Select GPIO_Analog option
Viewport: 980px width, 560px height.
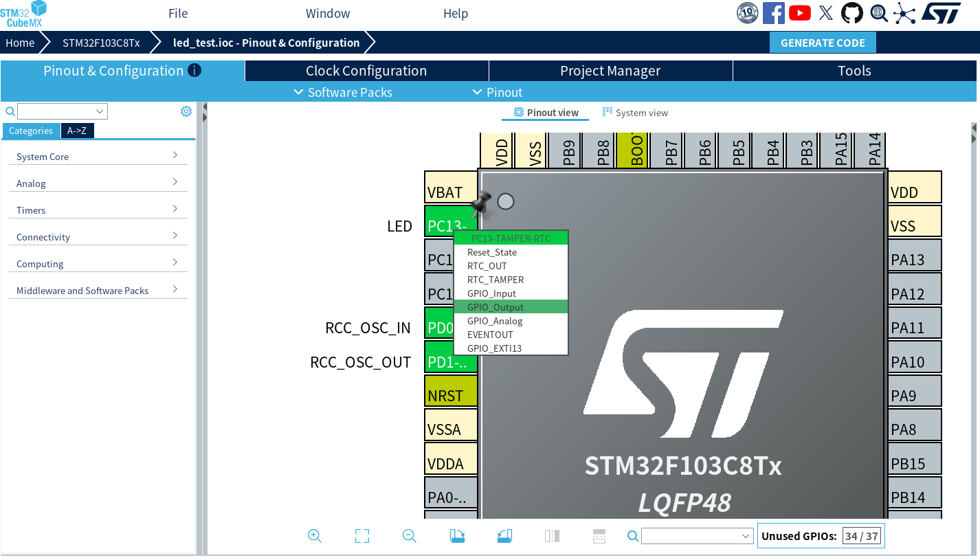[511, 321]
